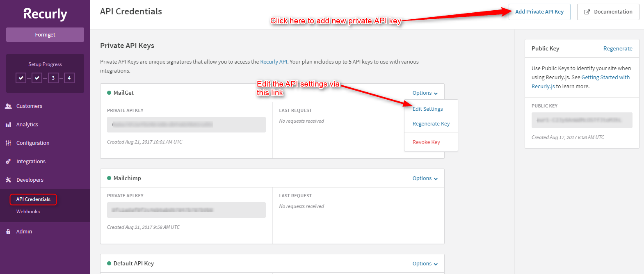Image resolution: width=644 pixels, height=274 pixels.
Task: Click the Formget site button
Action: (45, 35)
